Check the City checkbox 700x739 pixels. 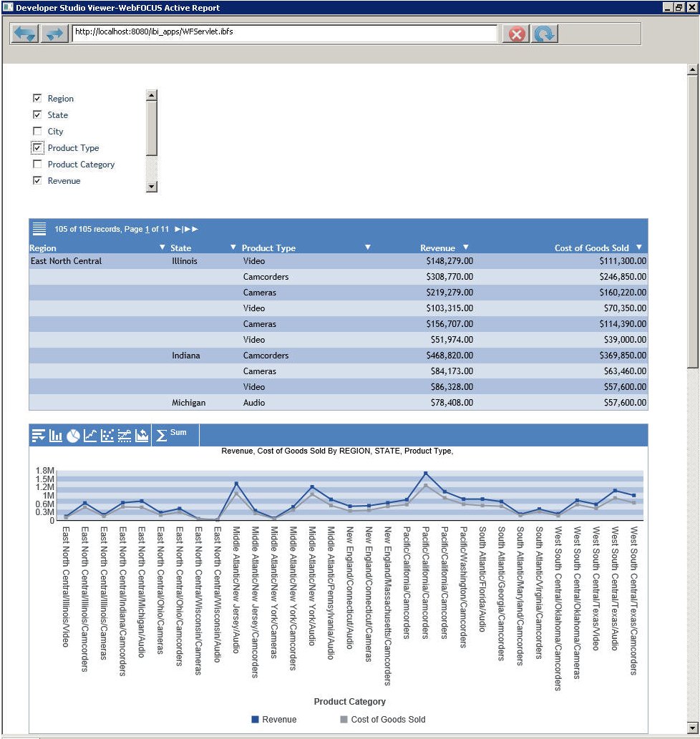click(37, 131)
